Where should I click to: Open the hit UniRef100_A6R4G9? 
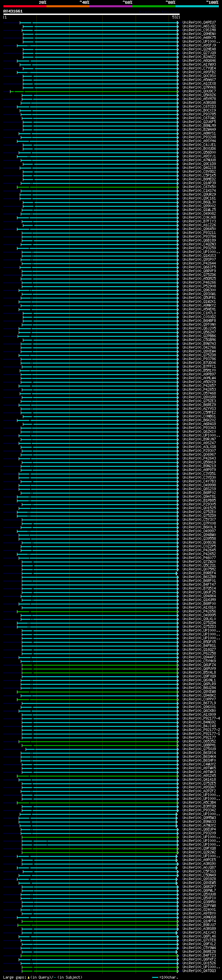[x=199, y=424]
